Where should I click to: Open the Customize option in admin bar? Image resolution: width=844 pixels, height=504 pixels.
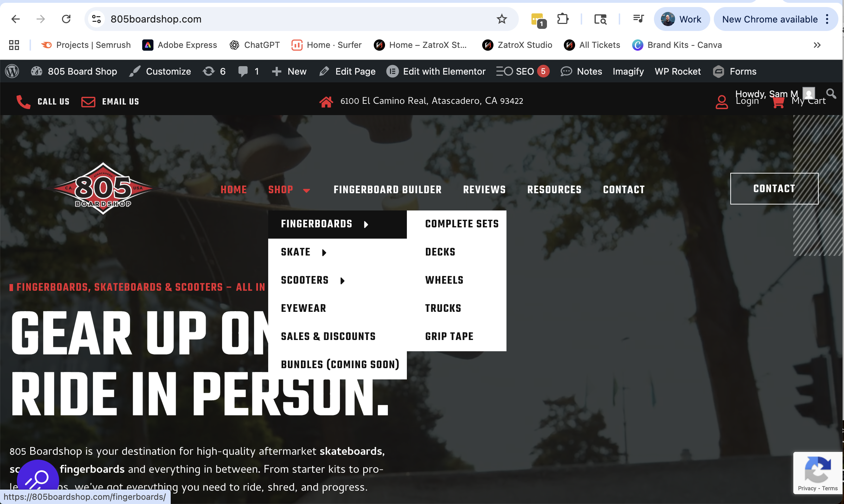[160, 71]
